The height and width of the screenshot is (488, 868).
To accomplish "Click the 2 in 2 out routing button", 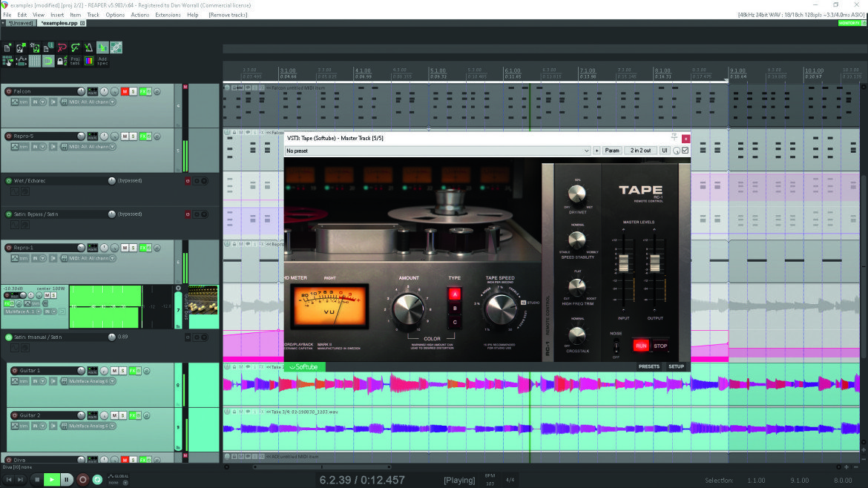I will point(640,151).
